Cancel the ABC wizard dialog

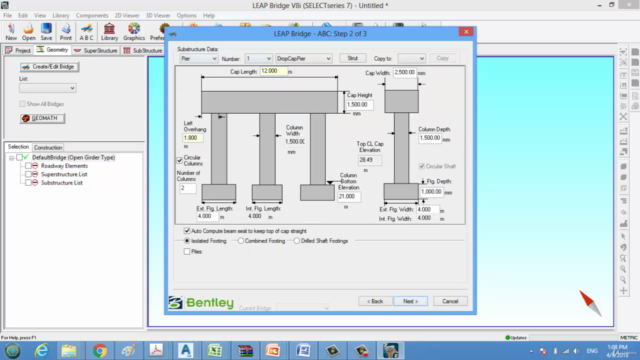pyautogui.click(x=450, y=301)
